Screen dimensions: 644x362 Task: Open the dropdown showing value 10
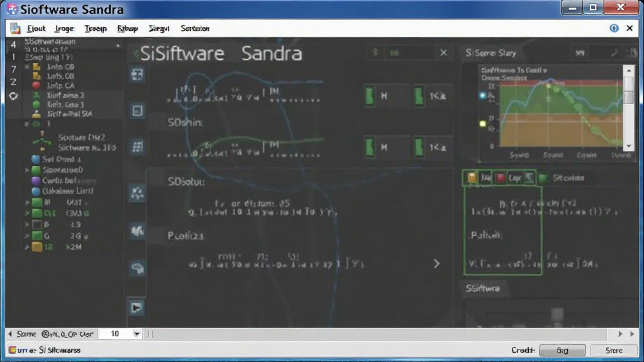136,334
